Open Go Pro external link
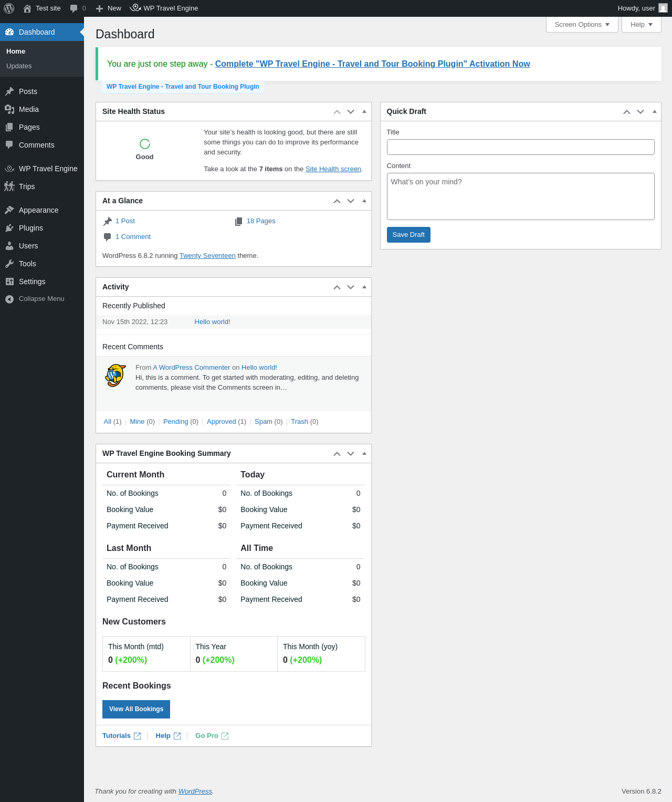Screen dimensions: 672x802 tap(212, 736)
